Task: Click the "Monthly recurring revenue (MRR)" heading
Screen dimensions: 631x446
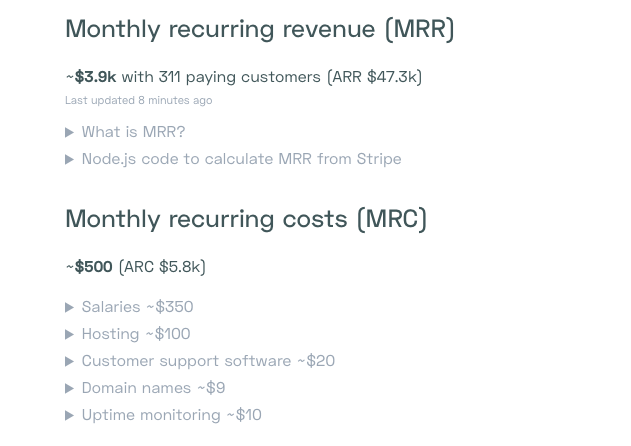Action: 260,29
